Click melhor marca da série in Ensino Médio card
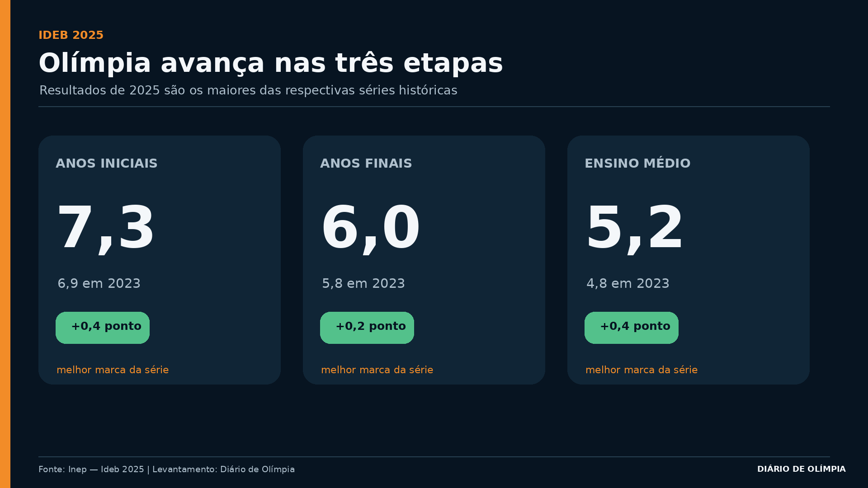This screenshot has width=868, height=488. coord(642,370)
